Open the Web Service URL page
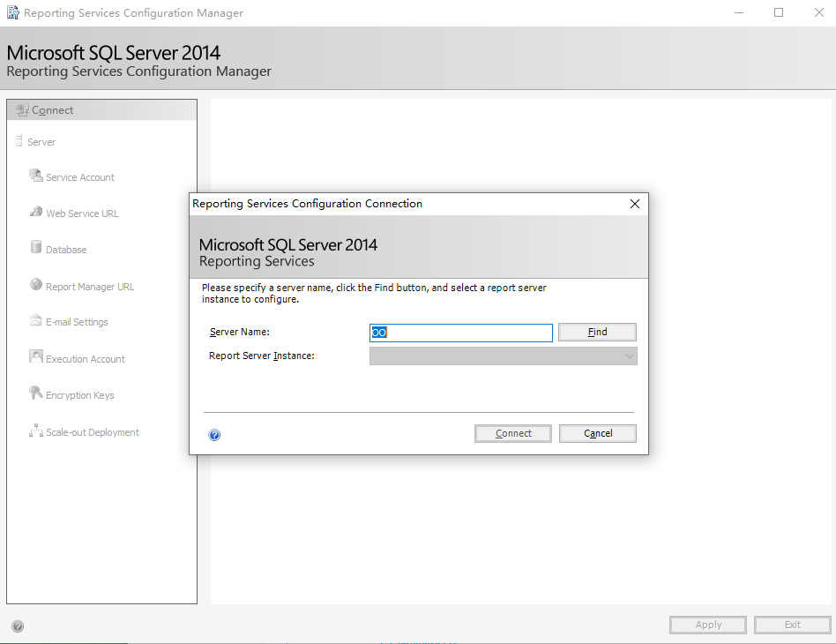This screenshot has width=836, height=644. coord(82,213)
